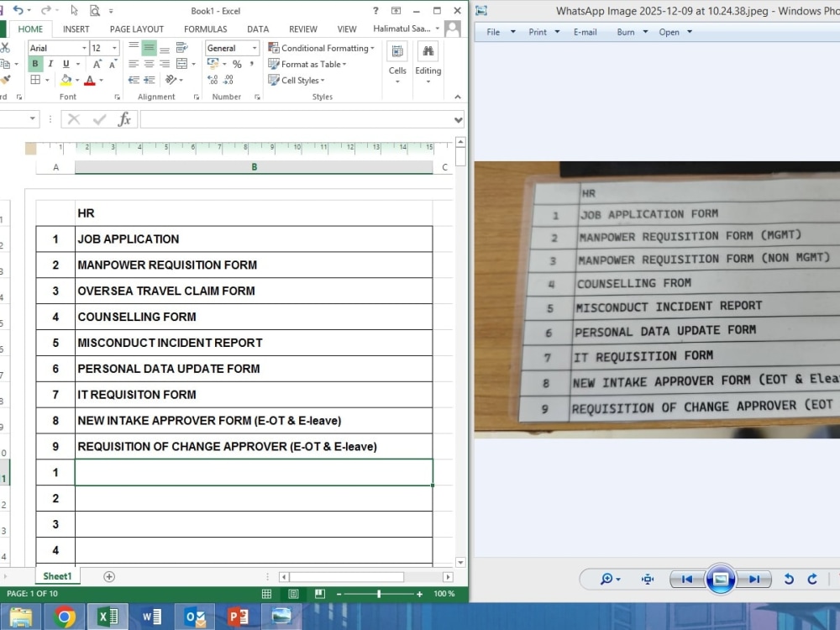This screenshot has height=630, width=840.
Task: Toggle Underline formatting button
Action: (x=66, y=64)
